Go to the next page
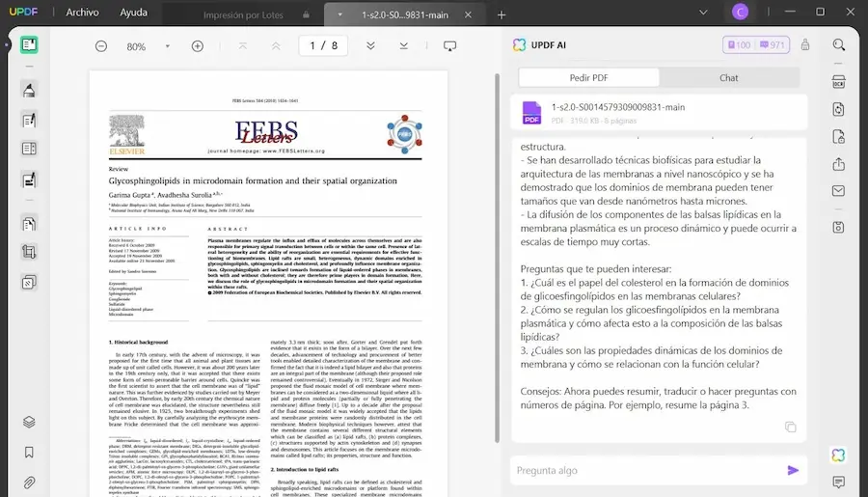 click(370, 46)
